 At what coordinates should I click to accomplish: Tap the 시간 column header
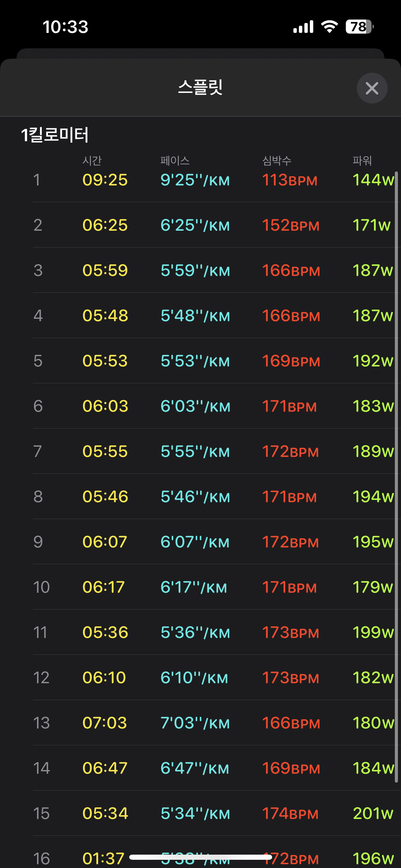(92, 160)
